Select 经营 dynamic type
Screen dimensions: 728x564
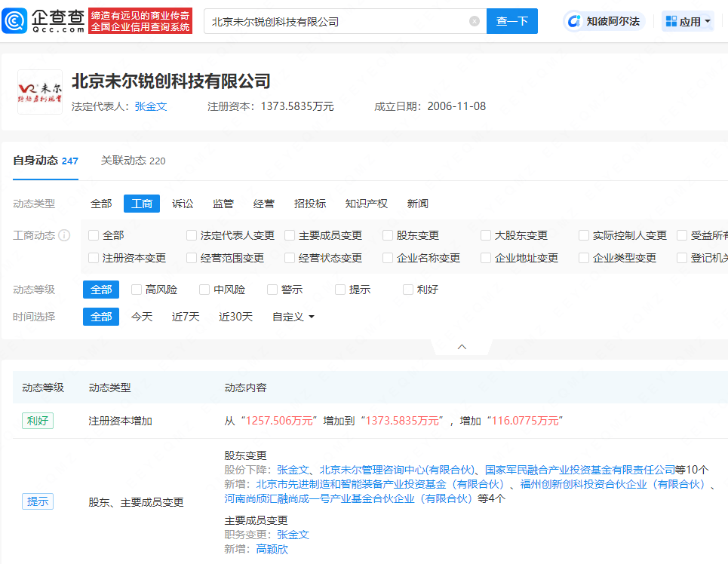coord(264,204)
